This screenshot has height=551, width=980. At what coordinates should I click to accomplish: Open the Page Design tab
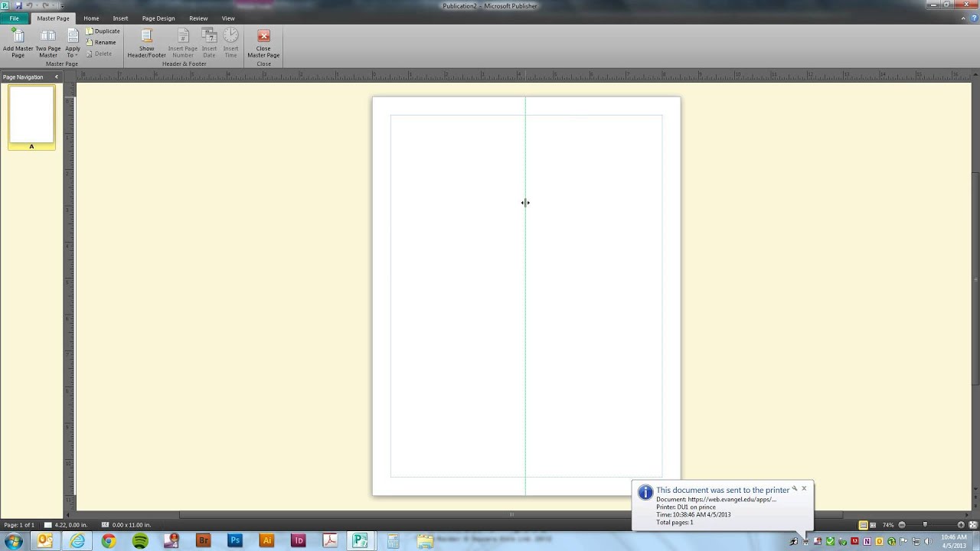[x=158, y=18]
